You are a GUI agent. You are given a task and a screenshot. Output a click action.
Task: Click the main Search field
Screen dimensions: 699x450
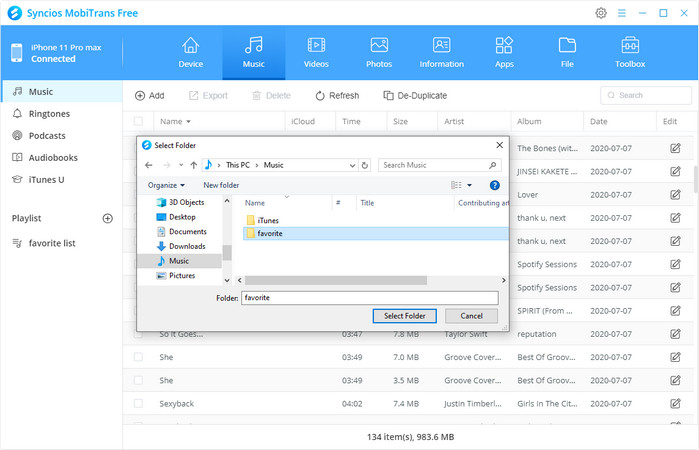pos(646,95)
